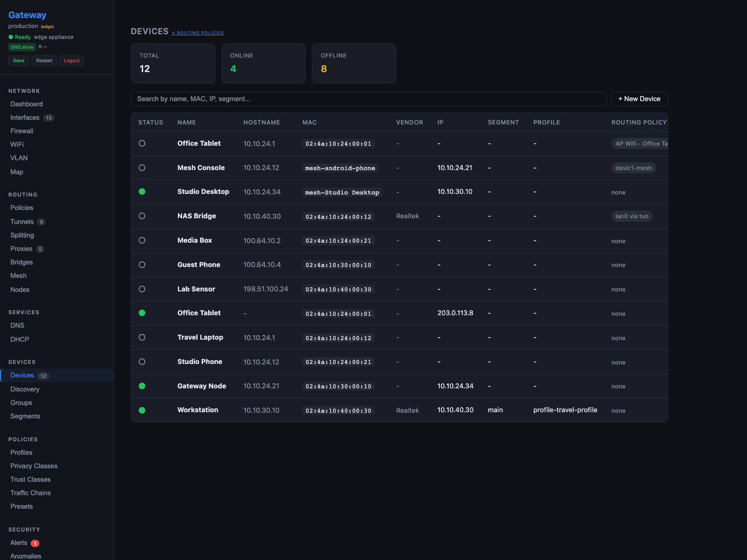Click the DNS:allow status badge
This screenshot has width=747, height=560.
coord(22,47)
